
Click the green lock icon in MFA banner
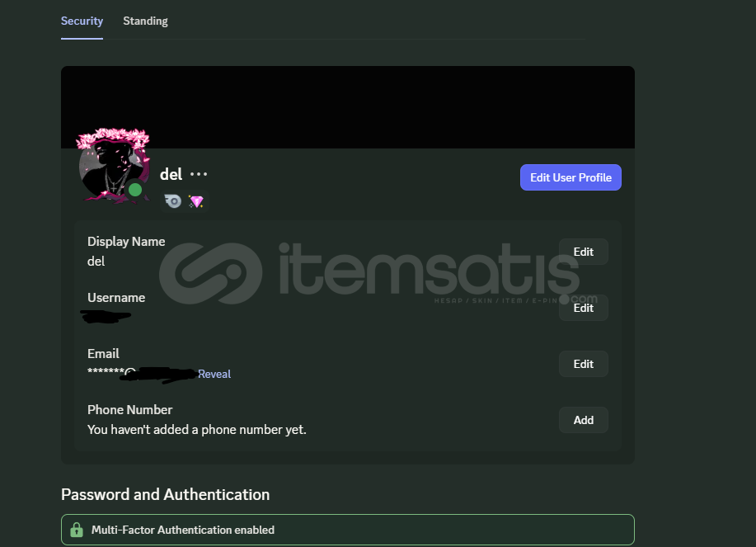(x=77, y=530)
